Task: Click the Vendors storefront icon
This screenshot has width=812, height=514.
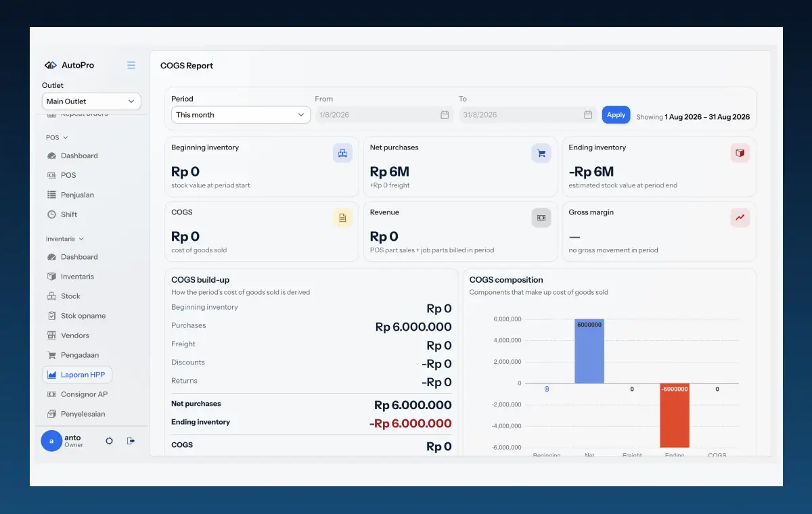Action: pos(51,335)
